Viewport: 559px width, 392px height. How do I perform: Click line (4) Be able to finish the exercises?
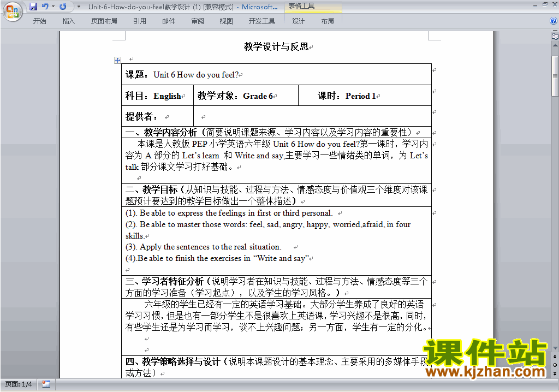click(x=217, y=258)
